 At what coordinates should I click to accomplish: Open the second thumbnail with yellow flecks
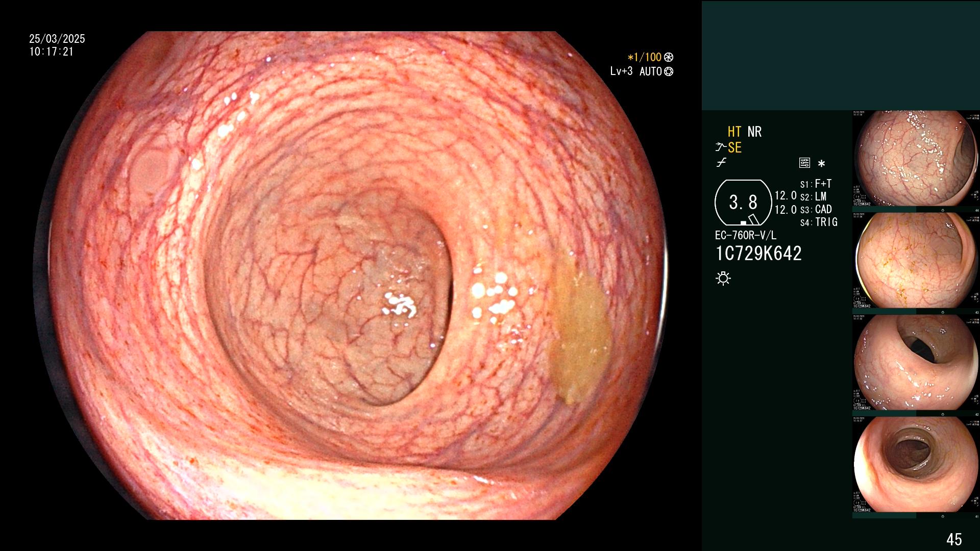[x=916, y=261]
